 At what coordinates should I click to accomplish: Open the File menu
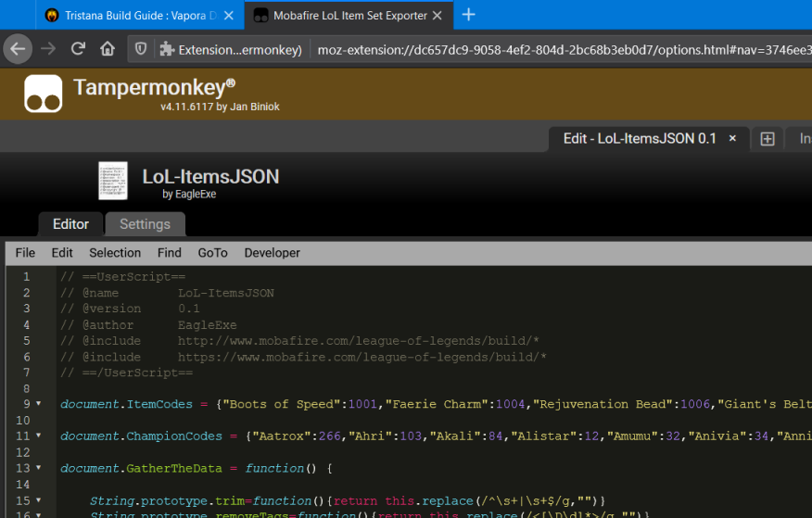coord(25,253)
